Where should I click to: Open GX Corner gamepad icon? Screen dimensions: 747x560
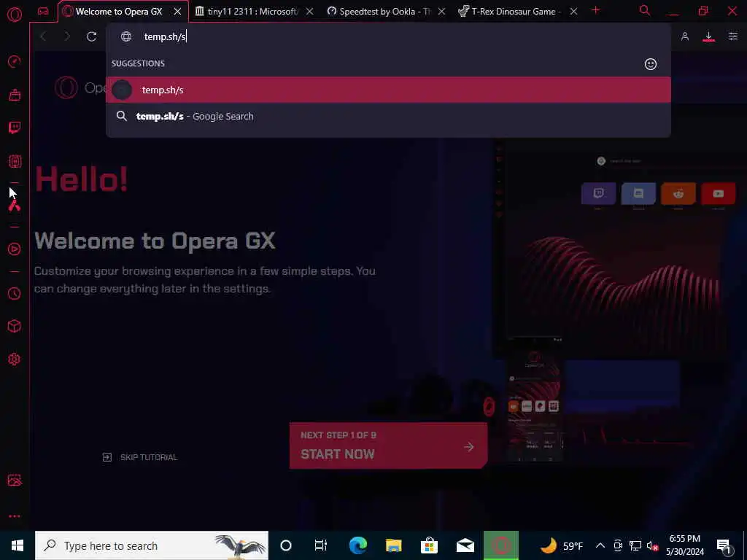43,12
